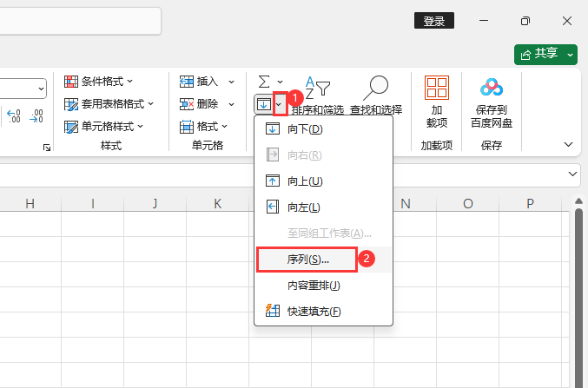Click the Fill dropdown arrow
The height and width of the screenshot is (388, 588).
click(279, 104)
